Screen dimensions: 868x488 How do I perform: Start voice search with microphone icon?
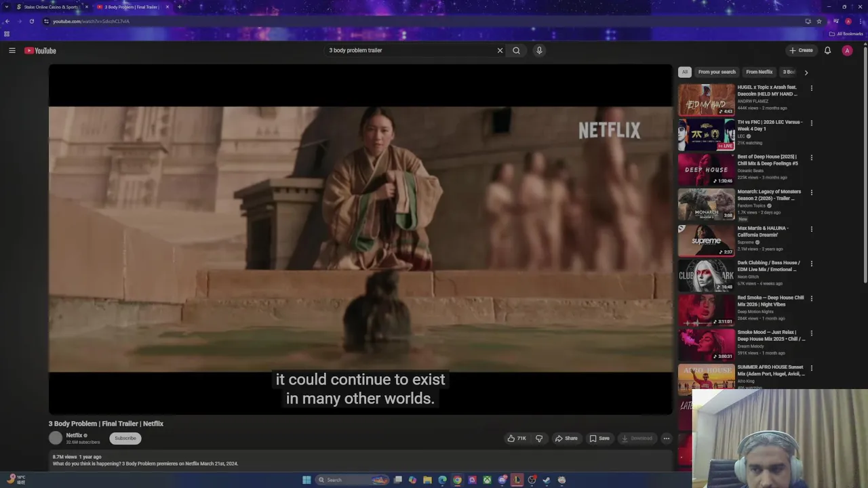tap(539, 50)
